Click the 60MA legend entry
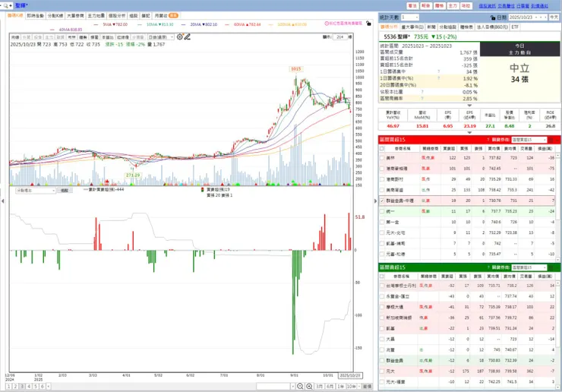The width and height of the screenshot is (562, 392). point(243,24)
